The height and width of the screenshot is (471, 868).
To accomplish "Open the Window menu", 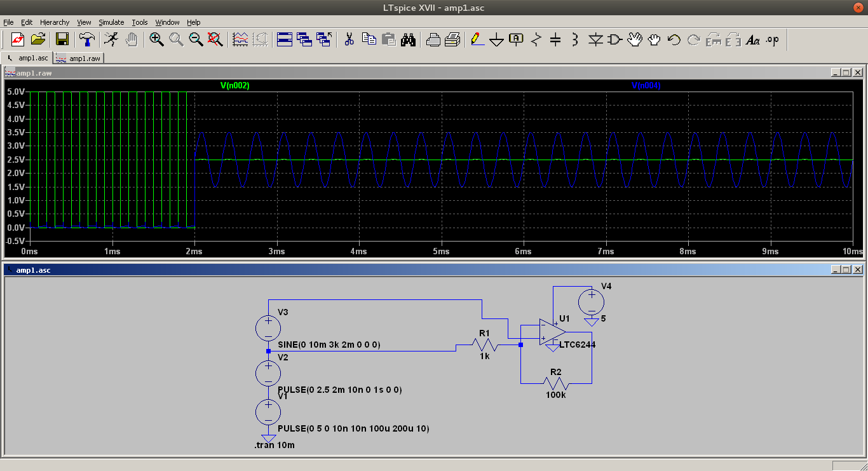I will (167, 22).
